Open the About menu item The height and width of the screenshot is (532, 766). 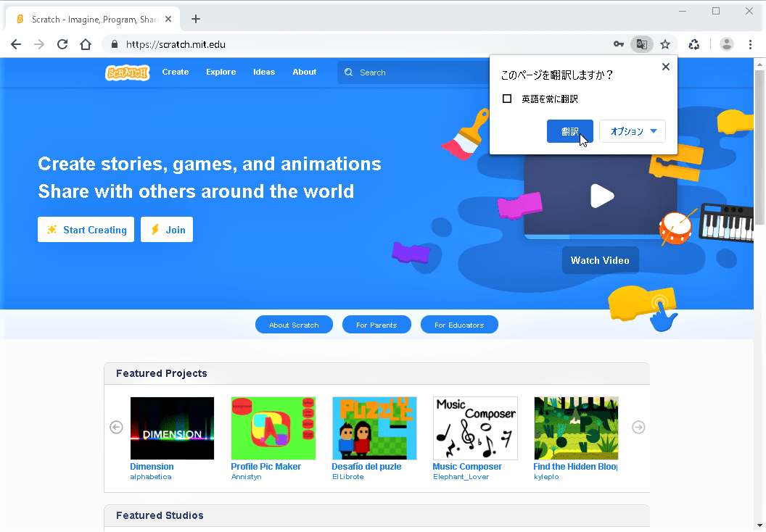click(305, 72)
